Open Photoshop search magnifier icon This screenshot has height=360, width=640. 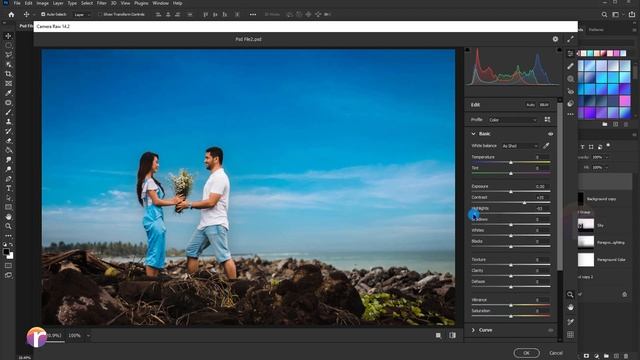point(604,15)
